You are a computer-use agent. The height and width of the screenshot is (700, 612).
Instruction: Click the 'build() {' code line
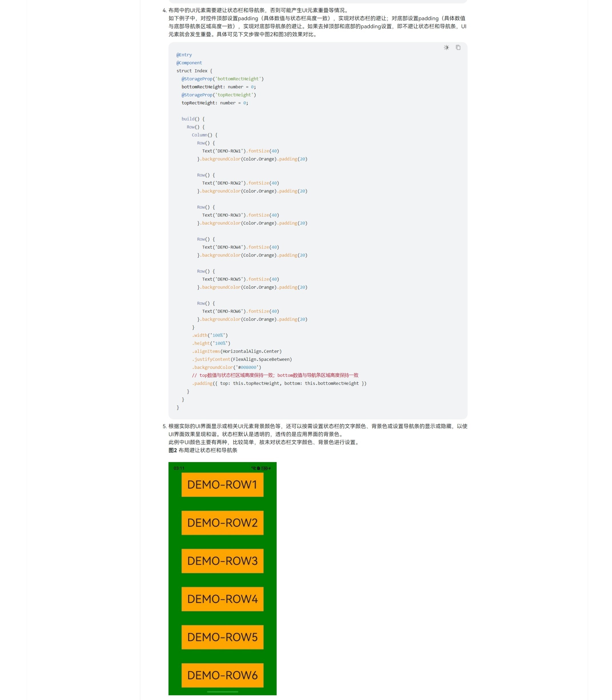click(x=193, y=119)
